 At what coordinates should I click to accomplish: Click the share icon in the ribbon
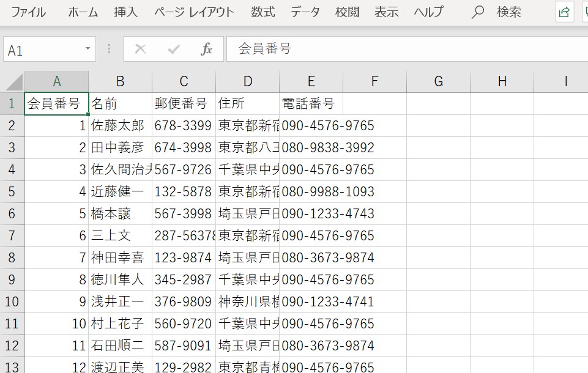(x=564, y=12)
